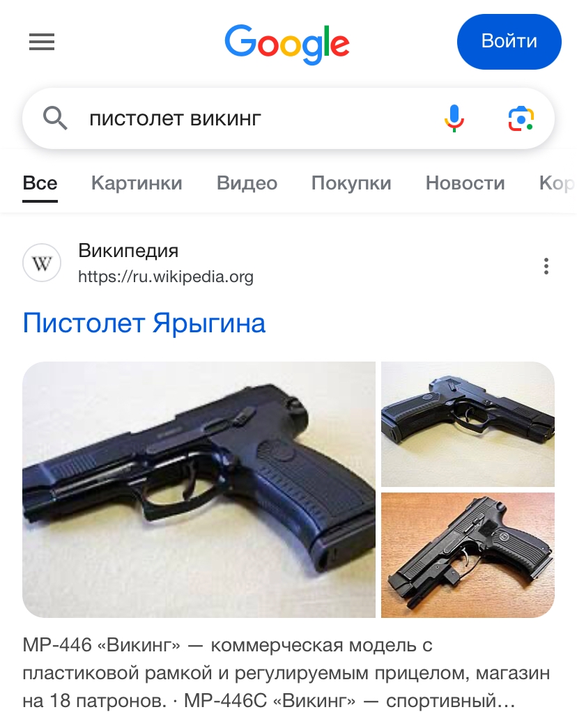The height and width of the screenshot is (728, 577).
Task: Start voice search with microphone icon
Action: (x=454, y=118)
